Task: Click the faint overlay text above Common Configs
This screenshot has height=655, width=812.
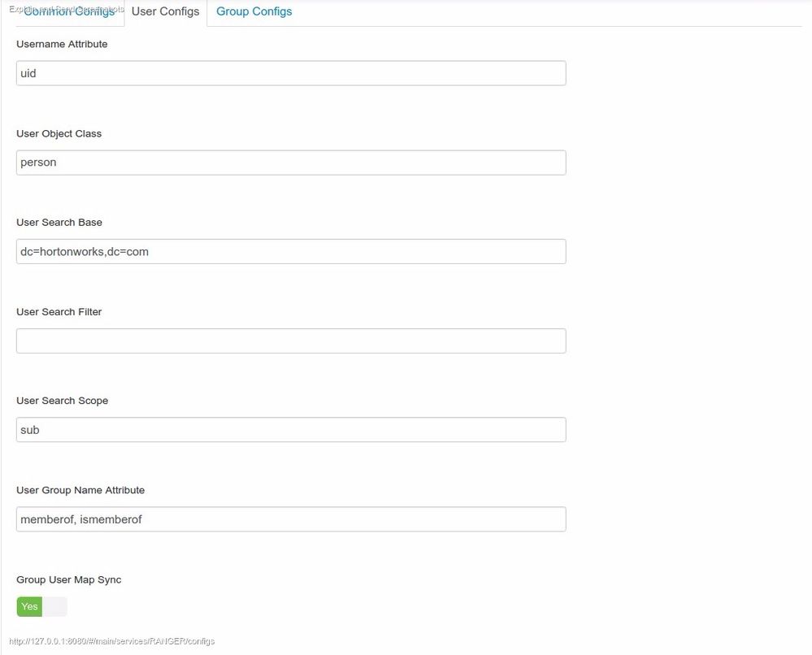Action: click(x=67, y=9)
